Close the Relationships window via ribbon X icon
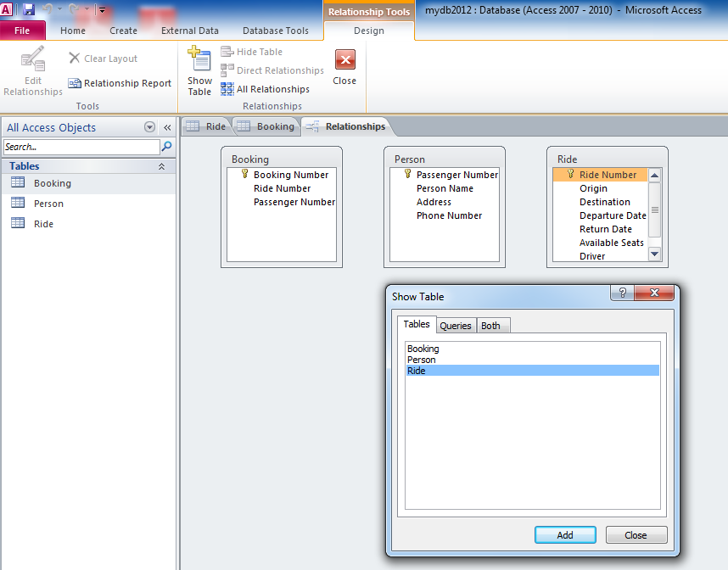Viewport: 728px width, 570px height. tap(344, 59)
